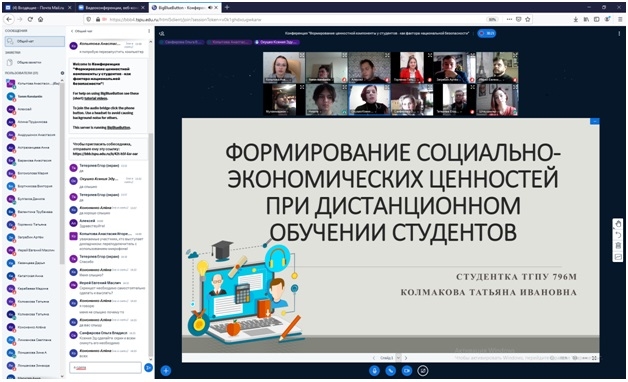The width and height of the screenshot is (628, 382).
Task: Leave audio using the phone button
Action: click(x=390, y=370)
